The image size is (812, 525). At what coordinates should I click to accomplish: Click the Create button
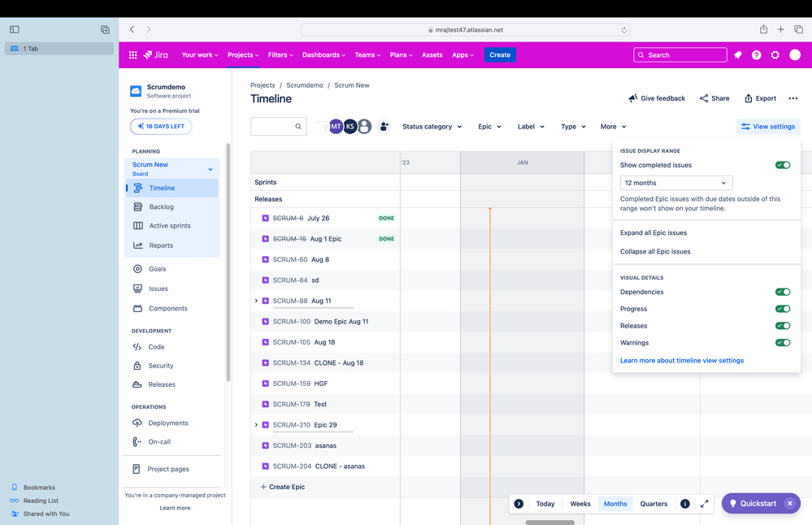point(500,55)
